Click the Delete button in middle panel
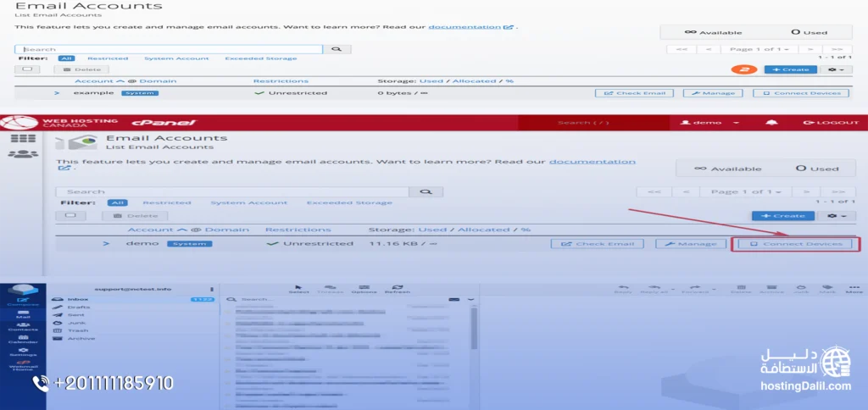 click(x=135, y=216)
